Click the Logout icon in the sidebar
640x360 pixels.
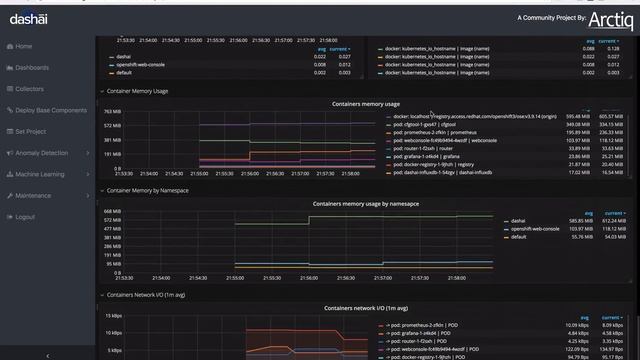10,217
